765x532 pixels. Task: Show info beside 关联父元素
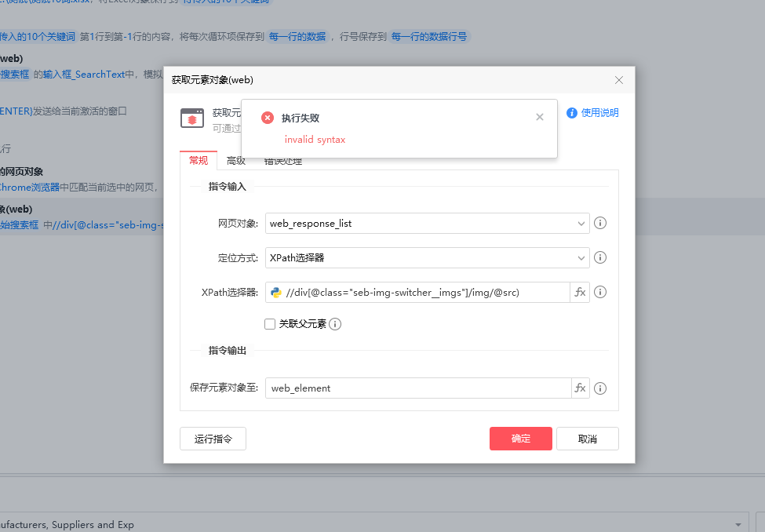335,324
